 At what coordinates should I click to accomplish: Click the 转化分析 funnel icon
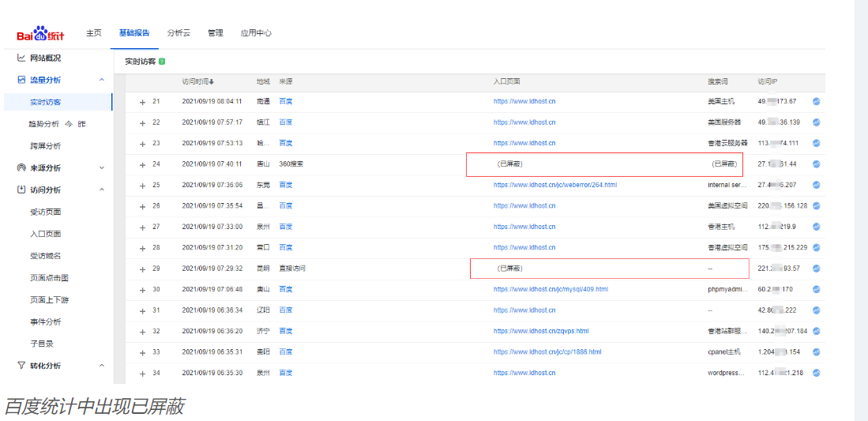point(22,366)
